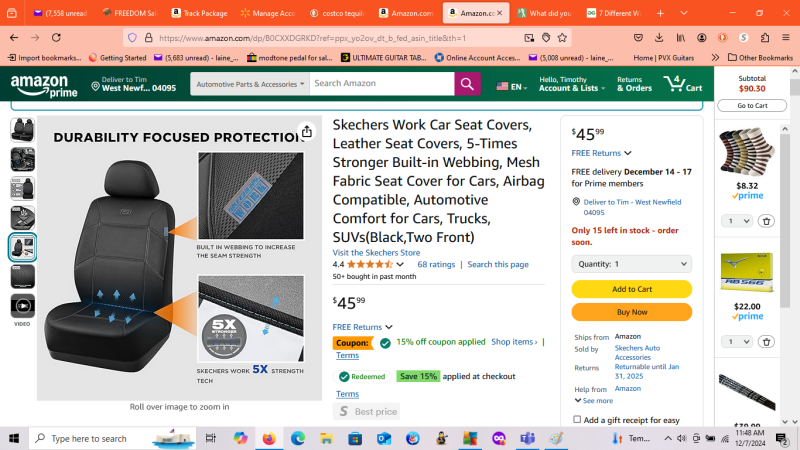Delete the socks item from cart sidebar

coord(766,221)
